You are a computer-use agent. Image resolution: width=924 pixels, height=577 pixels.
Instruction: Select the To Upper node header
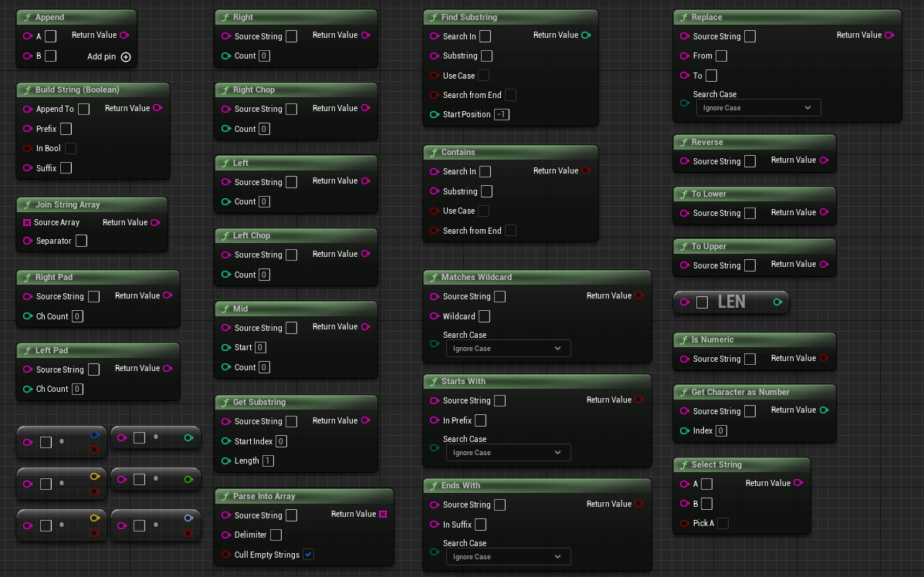pyautogui.click(x=754, y=246)
